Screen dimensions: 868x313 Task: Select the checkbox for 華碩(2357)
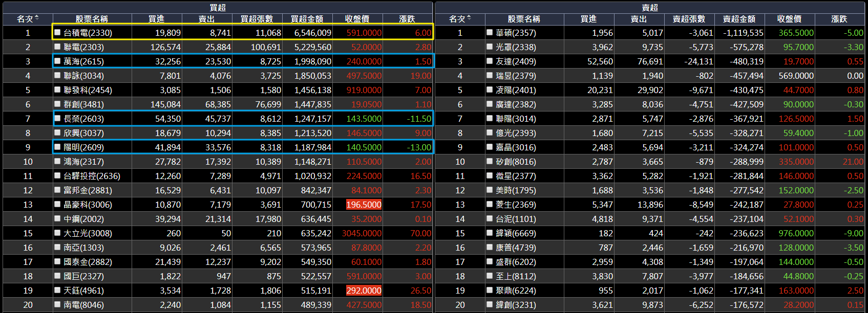(x=490, y=32)
